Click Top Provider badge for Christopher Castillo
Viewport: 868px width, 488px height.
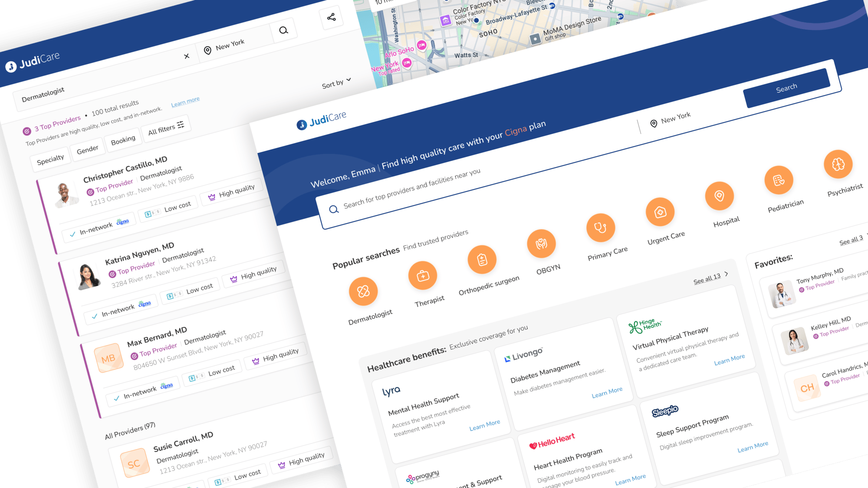[110, 187]
